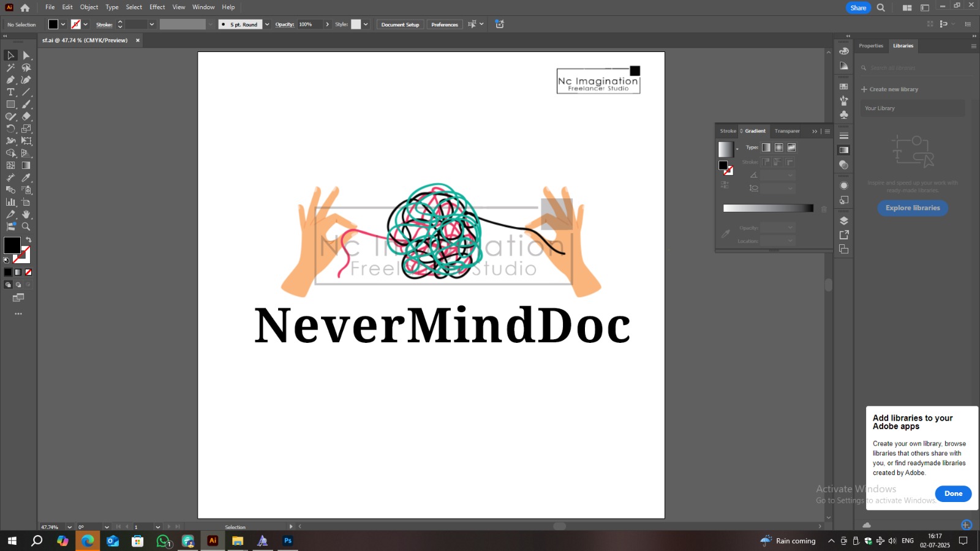Open Photoshop from the Windows taskbar
This screenshot has height=551, width=980.
click(x=287, y=541)
